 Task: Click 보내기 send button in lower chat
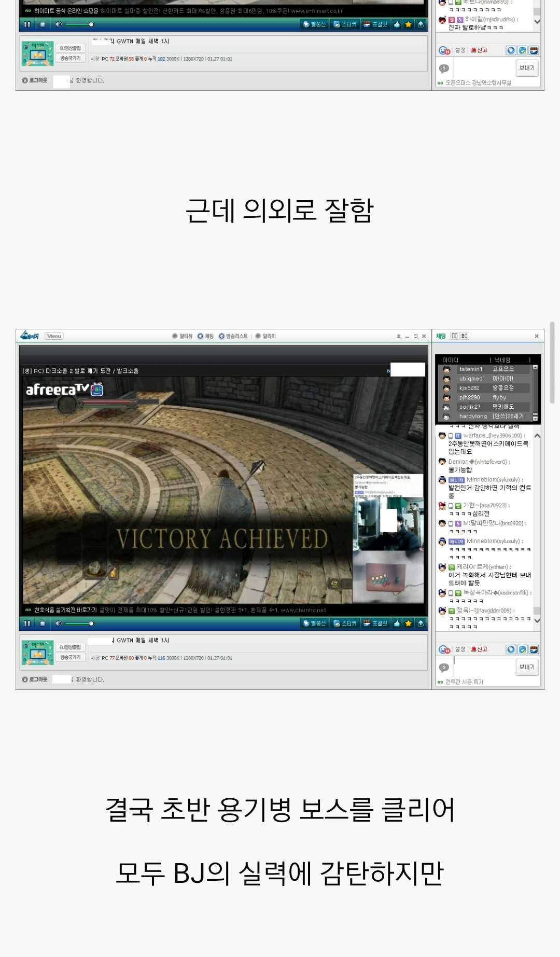(527, 667)
